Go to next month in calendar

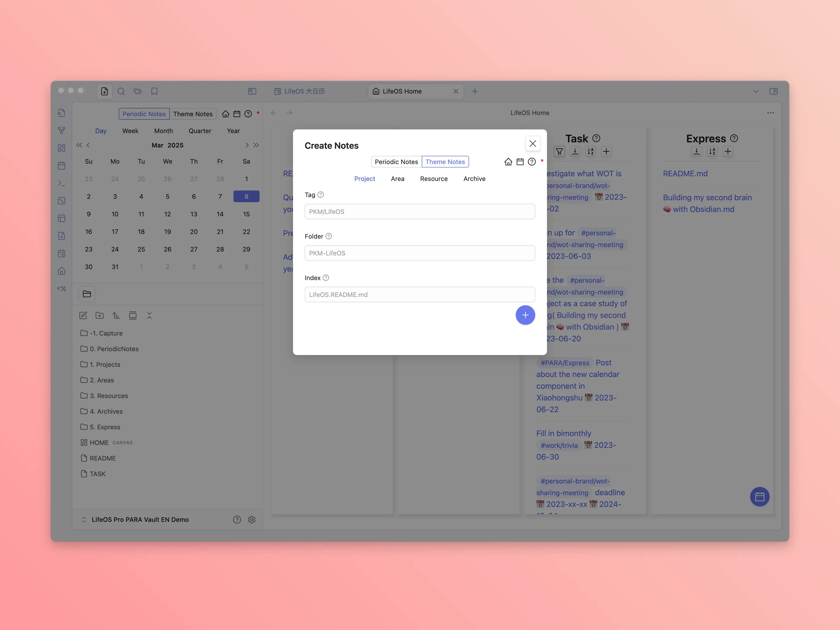pos(247,145)
